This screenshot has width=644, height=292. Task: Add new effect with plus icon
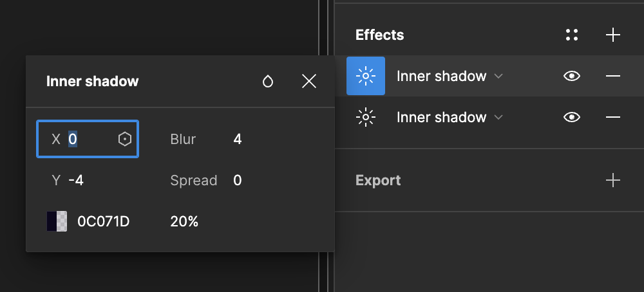(613, 35)
